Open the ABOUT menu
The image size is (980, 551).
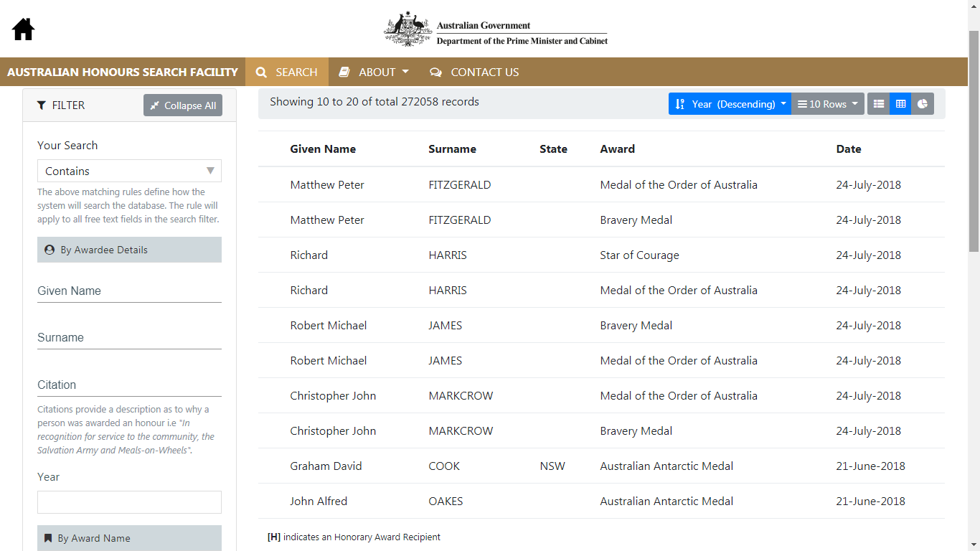coord(374,72)
